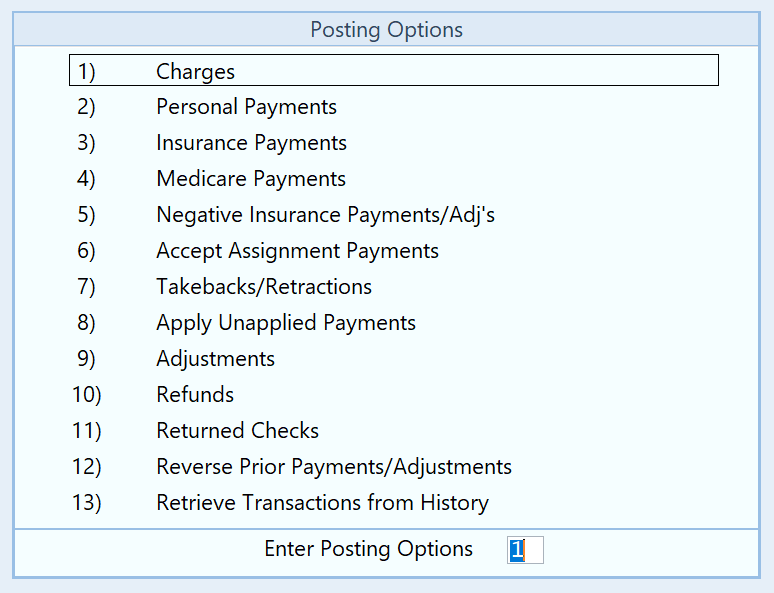
Task: Choose Accept Assignment Payments
Action: pos(297,251)
